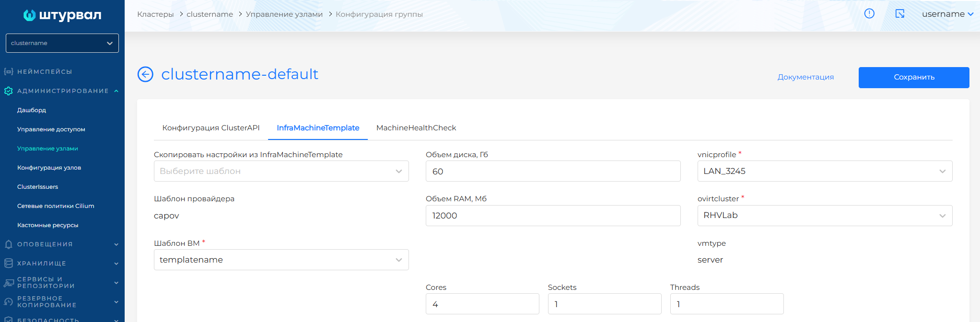This screenshot has height=322, width=980.
Task: Open the ovirtcluster RHVLab dropdown
Action: click(x=824, y=216)
